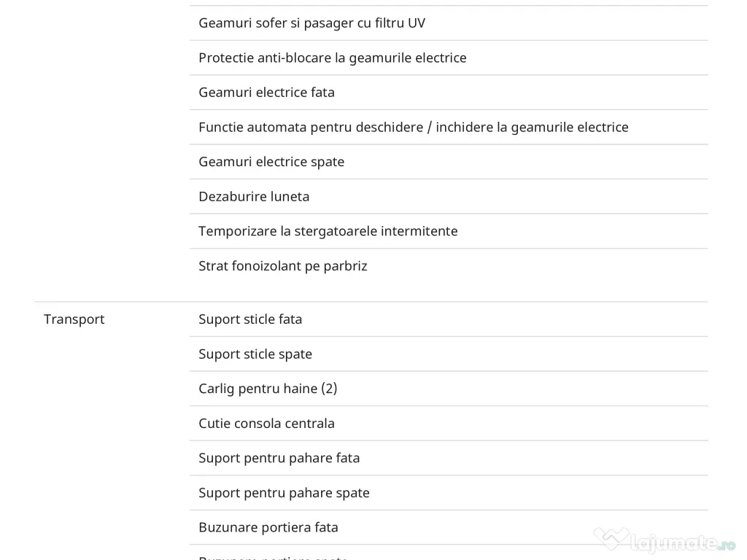
Task: Click the 'Suport sticle fata' item
Action: coord(250,319)
